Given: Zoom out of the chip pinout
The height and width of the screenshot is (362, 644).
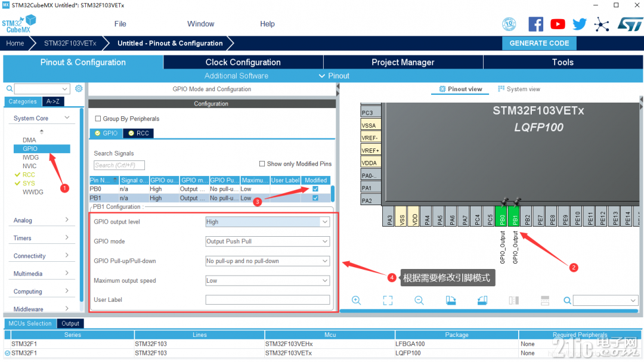Looking at the screenshot, I should (x=419, y=301).
